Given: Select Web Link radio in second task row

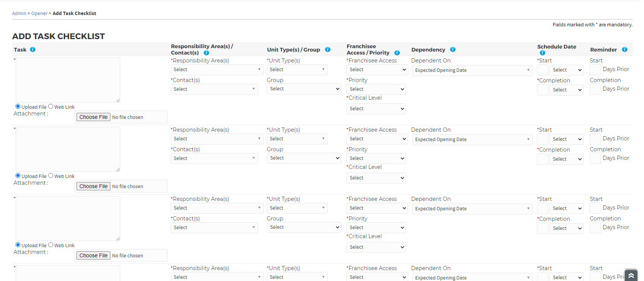Looking at the screenshot, I should click(x=50, y=176).
